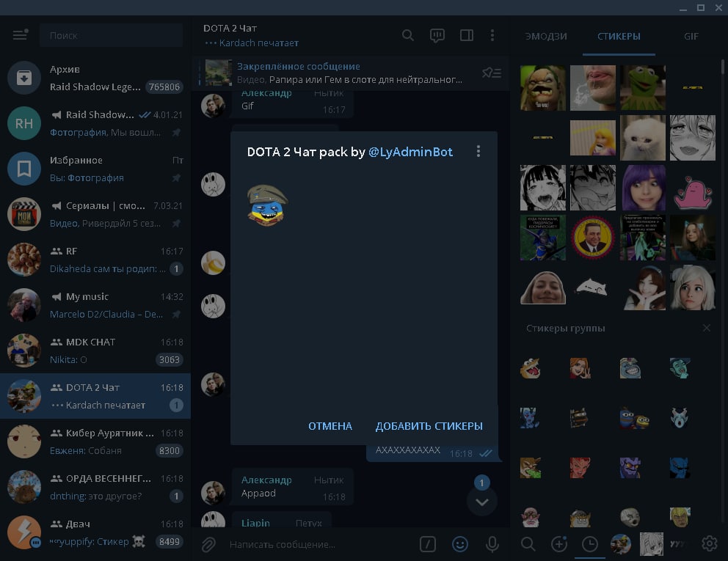Click the add sticker set plus icon
The width and height of the screenshot is (728, 561).
tap(559, 544)
